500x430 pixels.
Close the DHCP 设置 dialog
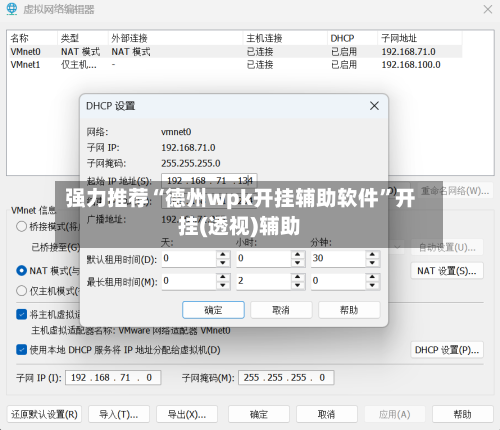(x=374, y=106)
